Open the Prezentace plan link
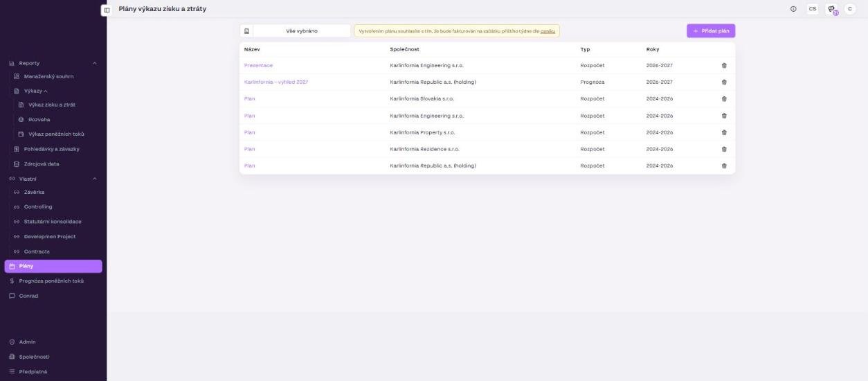The height and width of the screenshot is (381, 868). point(258,65)
